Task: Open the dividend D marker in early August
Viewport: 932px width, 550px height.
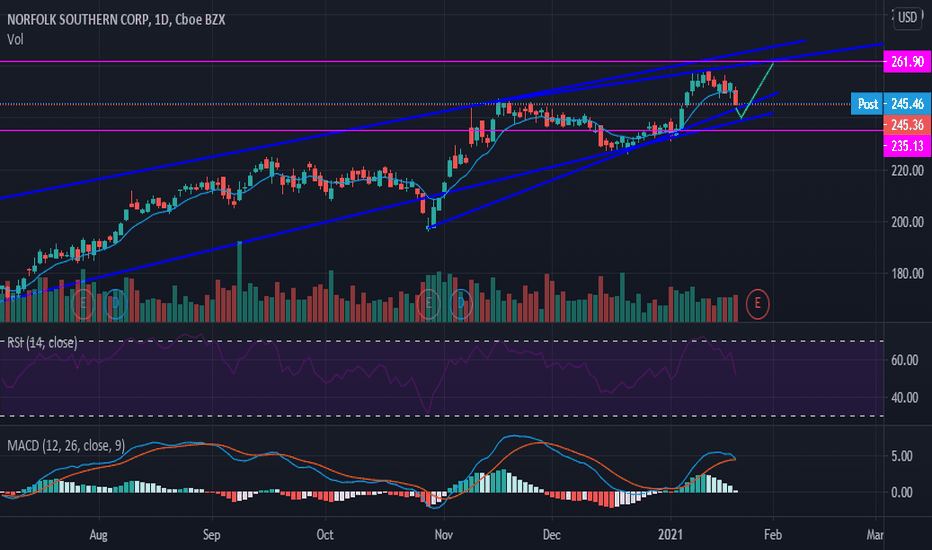Action: click(115, 304)
